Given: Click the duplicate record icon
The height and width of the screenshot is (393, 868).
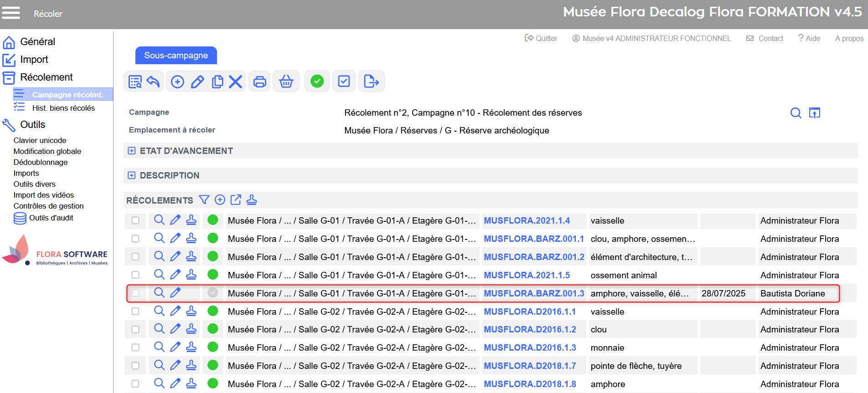Looking at the screenshot, I should click(217, 82).
